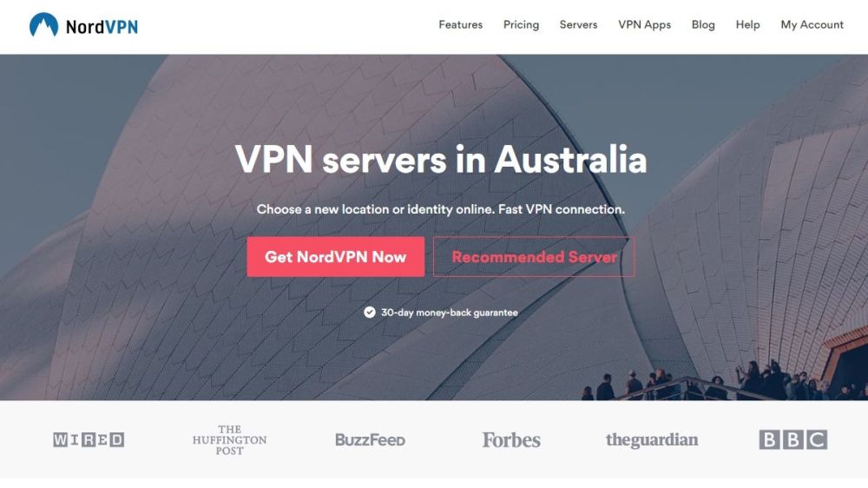Click the WIRED logo

coord(89,440)
